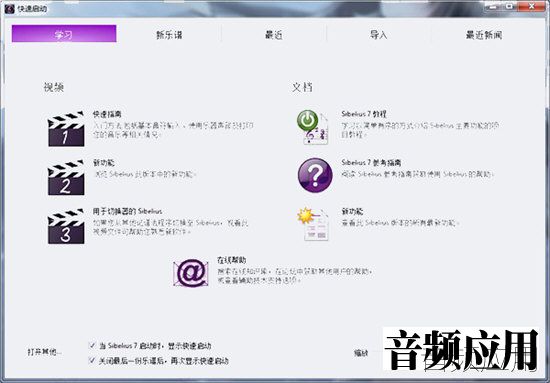Viewport: 550px width, 383px height.
Task: Switch to the 最近新闻 tab
Action: [x=484, y=35]
